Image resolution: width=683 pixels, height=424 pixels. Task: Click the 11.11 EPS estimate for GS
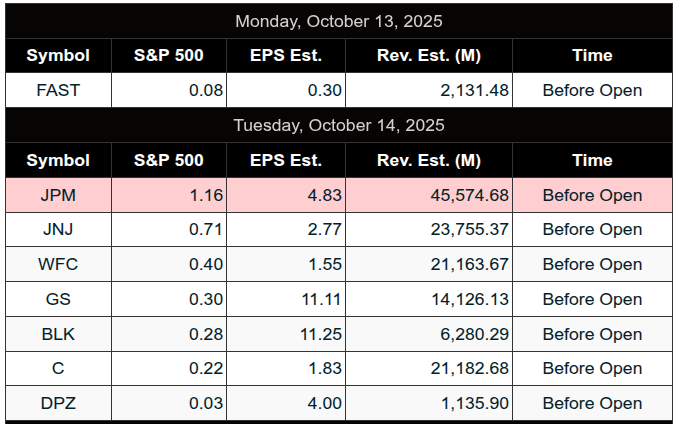coord(321,300)
